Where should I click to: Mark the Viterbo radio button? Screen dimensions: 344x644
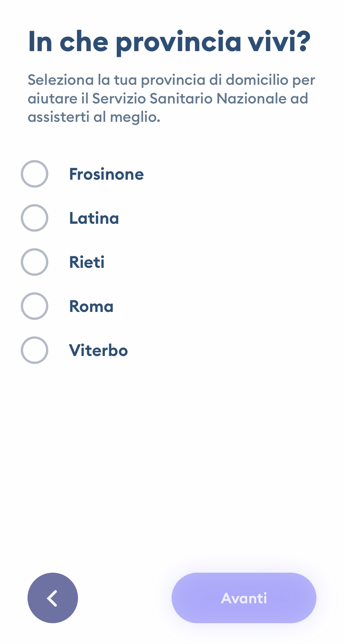tap(35, 350)
